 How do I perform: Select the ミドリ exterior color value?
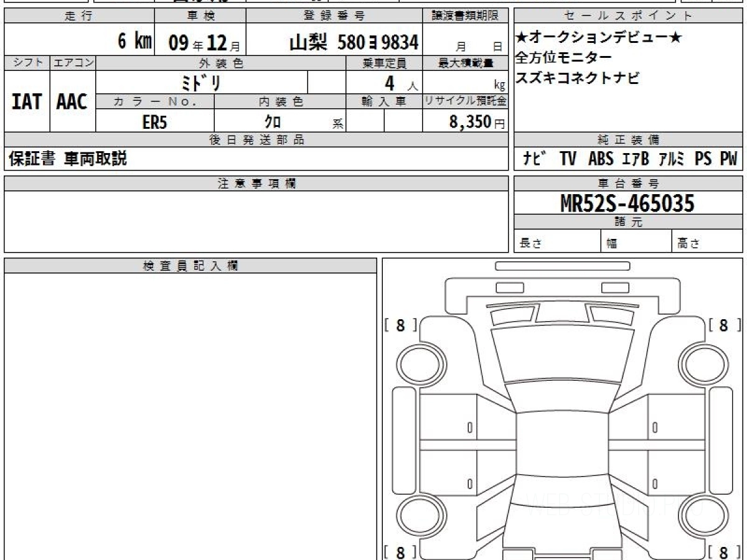203,82
